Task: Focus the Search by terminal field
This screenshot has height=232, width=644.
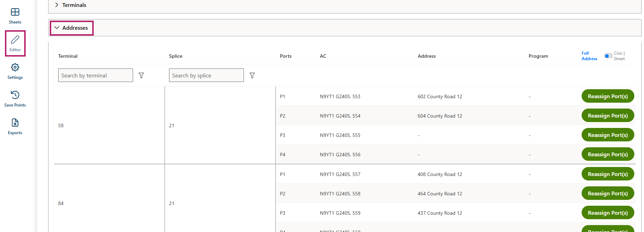Action: 96,75
